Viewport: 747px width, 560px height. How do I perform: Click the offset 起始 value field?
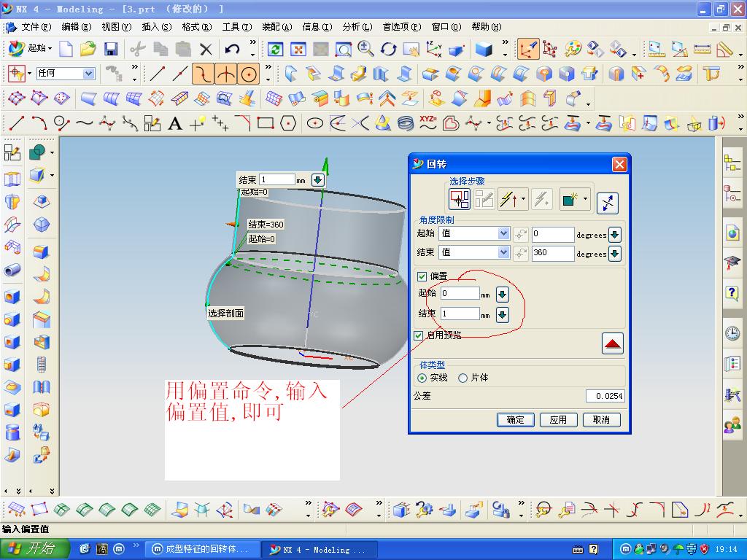(x=460, y=293)
